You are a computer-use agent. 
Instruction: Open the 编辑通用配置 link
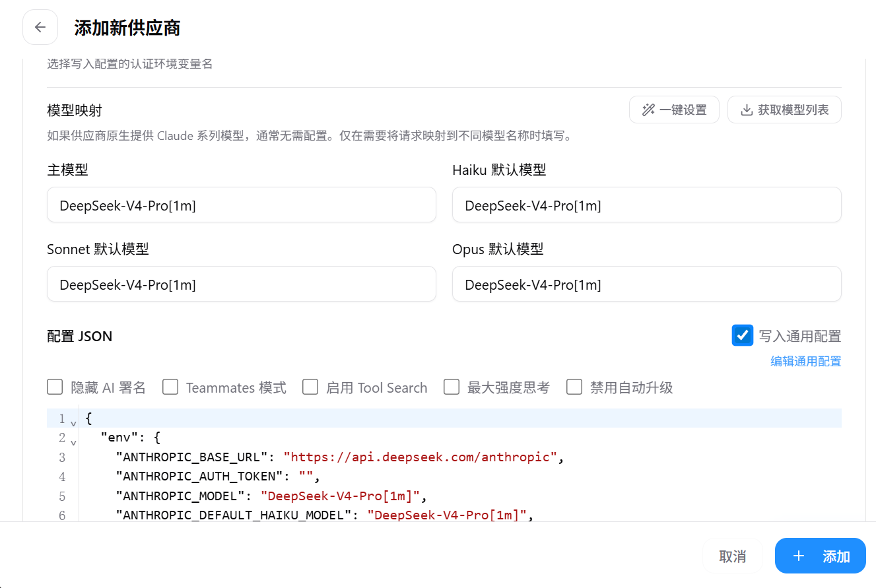805,361
